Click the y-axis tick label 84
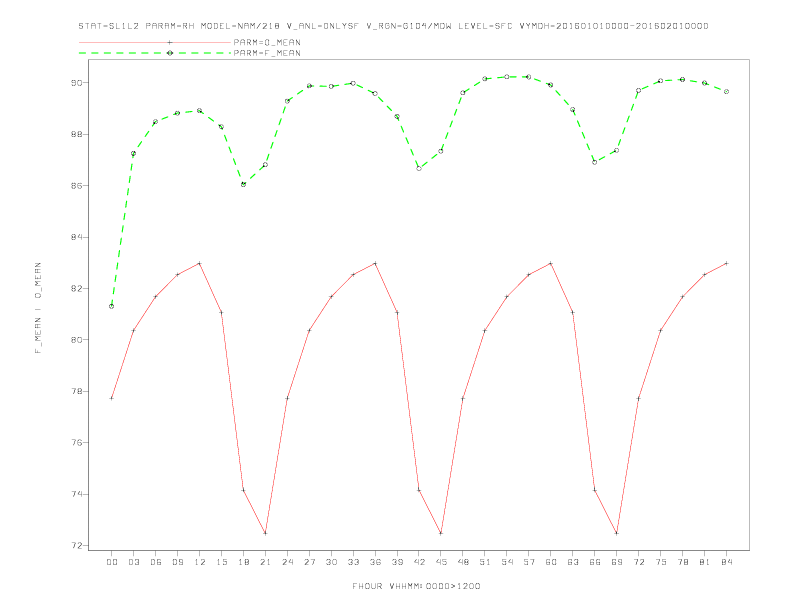792x612 pixels. (76, 237)
